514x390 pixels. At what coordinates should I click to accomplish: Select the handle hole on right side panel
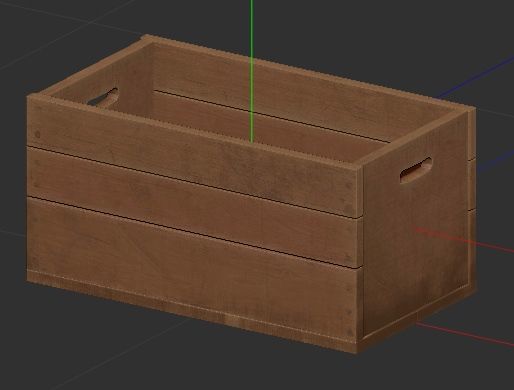[x=416, y=170]
